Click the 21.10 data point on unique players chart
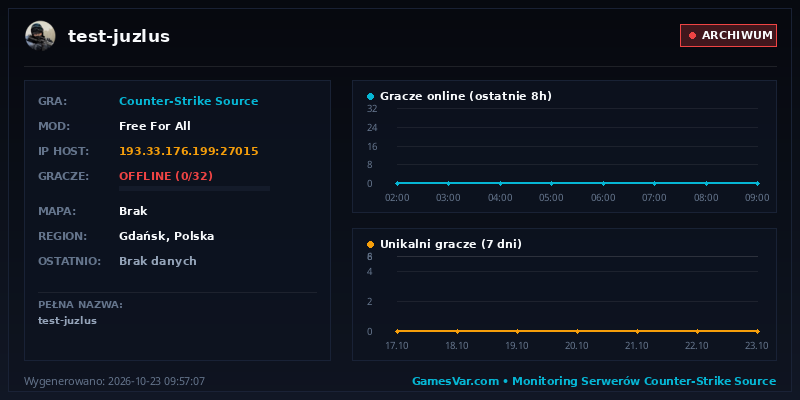The height and width of the screenshot is (400, 800). 637,331
